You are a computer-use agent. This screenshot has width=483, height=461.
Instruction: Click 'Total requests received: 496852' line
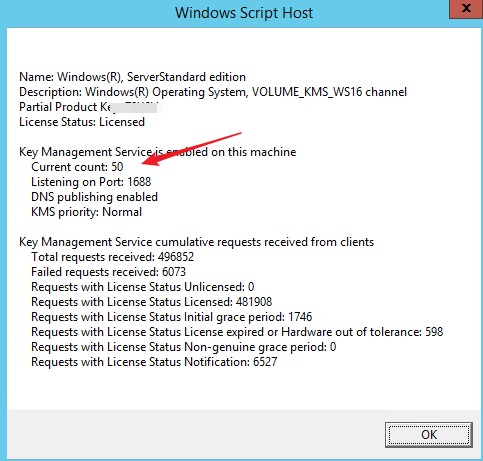[x=112, y=257]
